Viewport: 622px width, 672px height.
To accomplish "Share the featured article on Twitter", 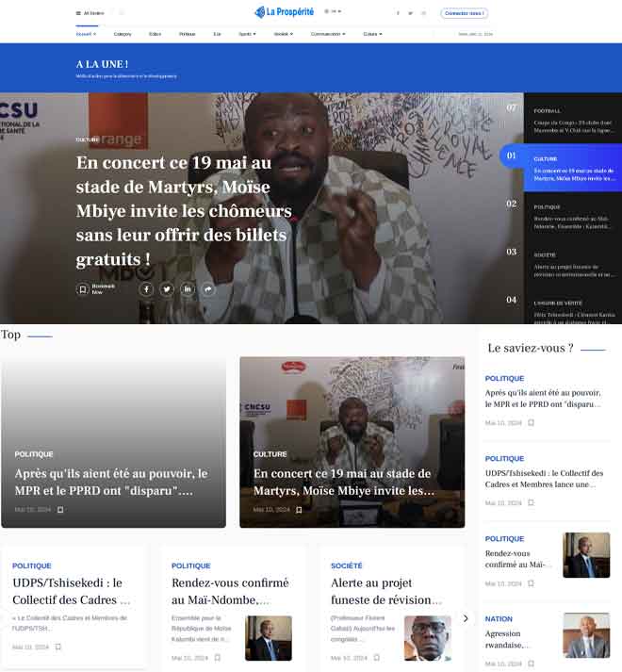I will [x=167, y=289].
